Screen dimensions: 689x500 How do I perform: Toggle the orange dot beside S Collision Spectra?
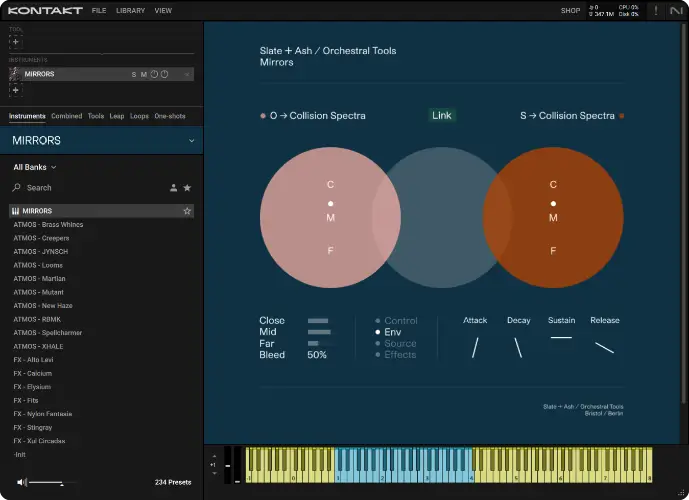pyautogui.click(x=622, y=116)
